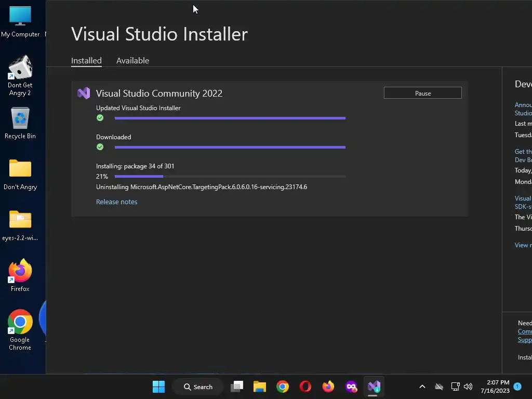The height and width of the screenshot is (399, 532).
Task: Open Chrome from the taskbar
Action: pyautogui.click(x=282, y=387)
